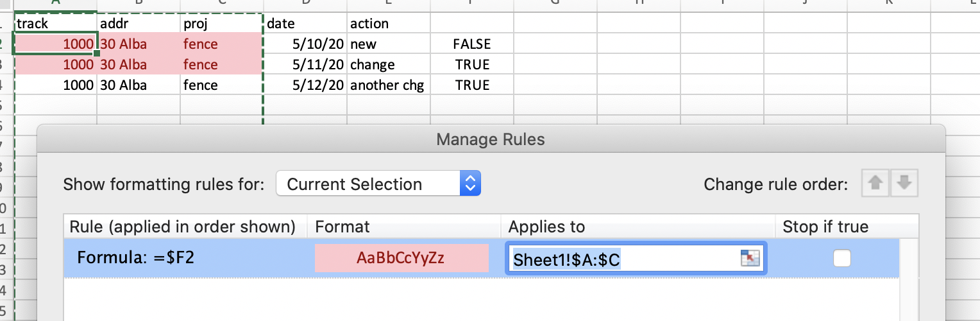This screenshot has width=980, height=321.
Task: Select the 5/12/20 date cell
Action: 305,85
